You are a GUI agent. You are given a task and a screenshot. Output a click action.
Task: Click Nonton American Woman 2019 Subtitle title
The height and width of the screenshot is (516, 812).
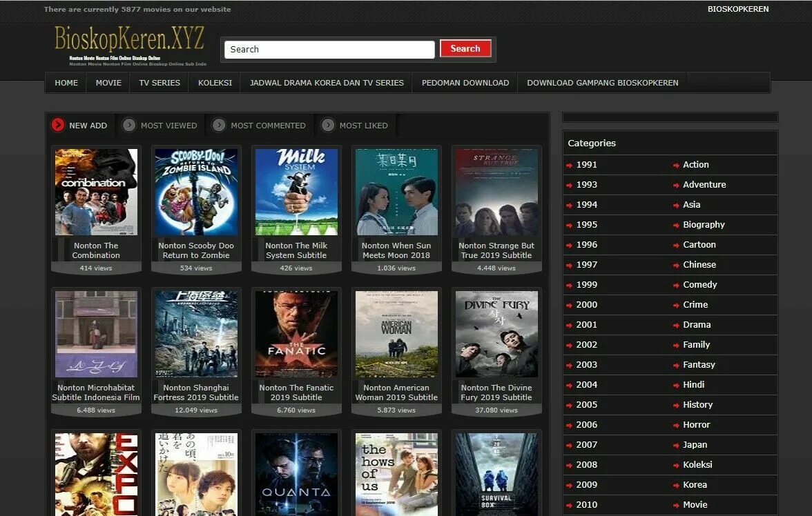(x=396, y=393)
